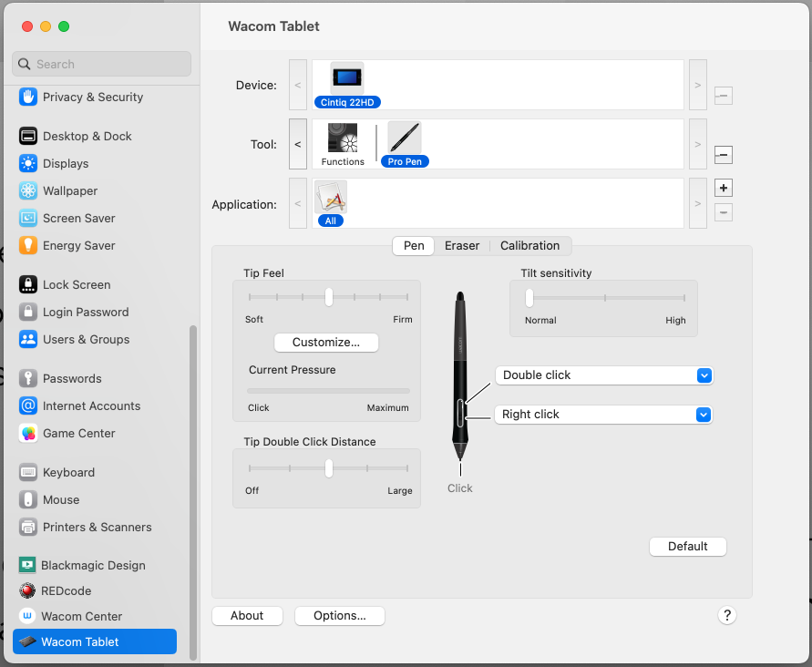Click the Tilt sensitivity slider handle

[529, 298]
